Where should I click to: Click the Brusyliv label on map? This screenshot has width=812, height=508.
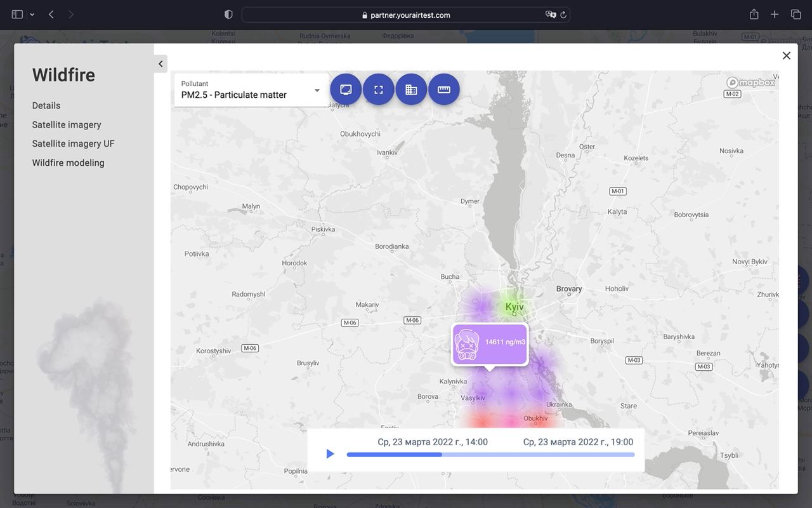pos(308,363)
